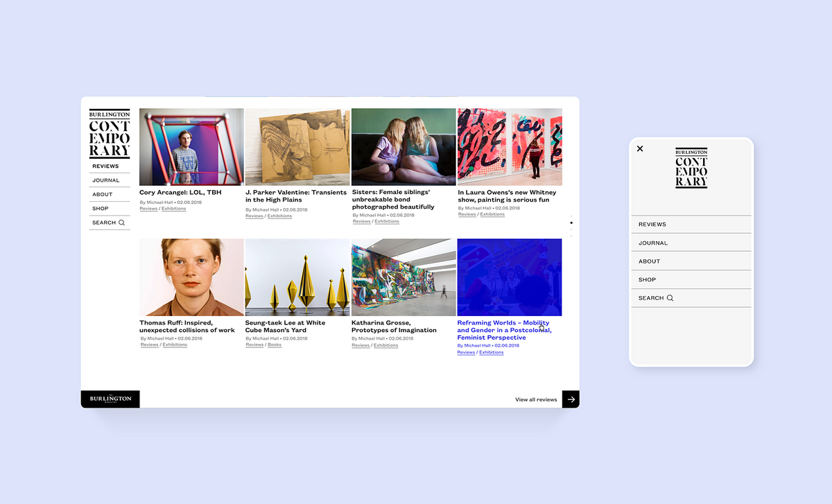Click the Reviews link under Thomas Ruff
832x504 pixels.
point(149,345)
